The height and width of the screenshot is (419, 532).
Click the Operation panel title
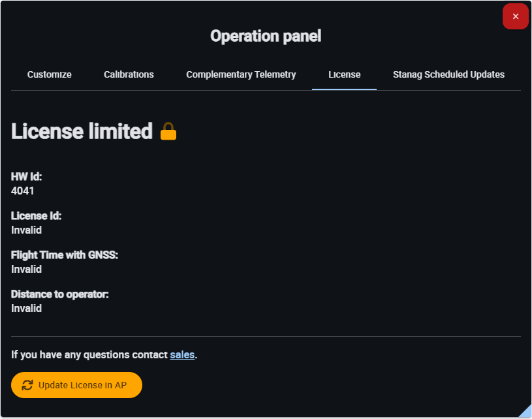coord(266,36)
